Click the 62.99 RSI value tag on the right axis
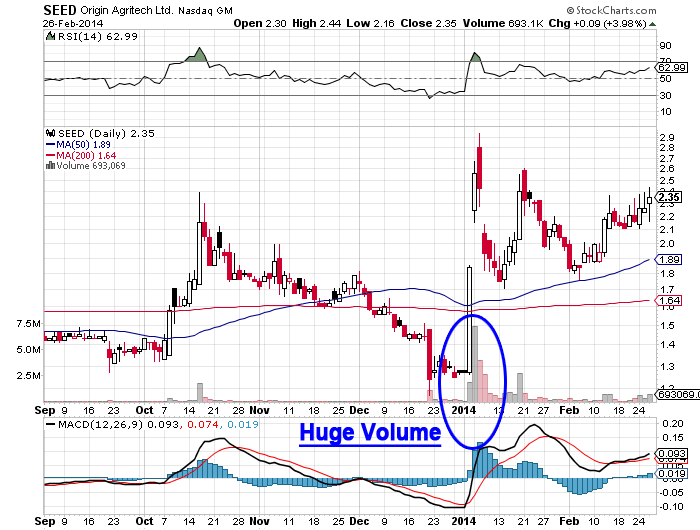This screenshot has width=700, height=530. click(x=672, y=68)
